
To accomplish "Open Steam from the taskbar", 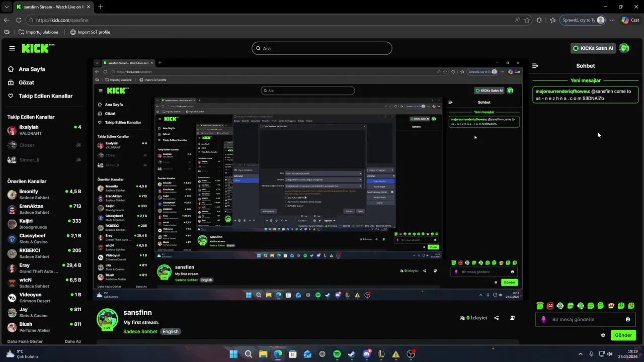I will 352,354.
